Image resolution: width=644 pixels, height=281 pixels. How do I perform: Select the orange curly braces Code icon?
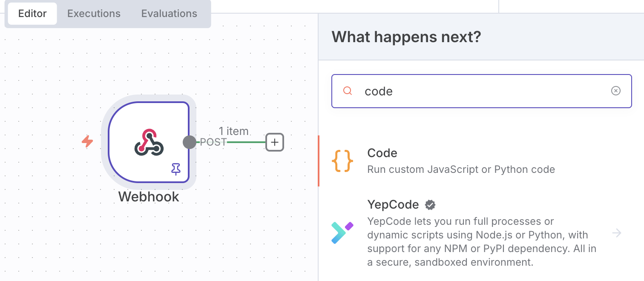coord(342,161)
